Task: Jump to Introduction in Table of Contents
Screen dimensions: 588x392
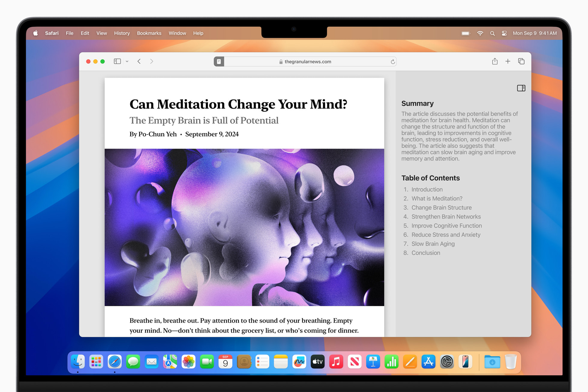Action: (x=427, y=189)
